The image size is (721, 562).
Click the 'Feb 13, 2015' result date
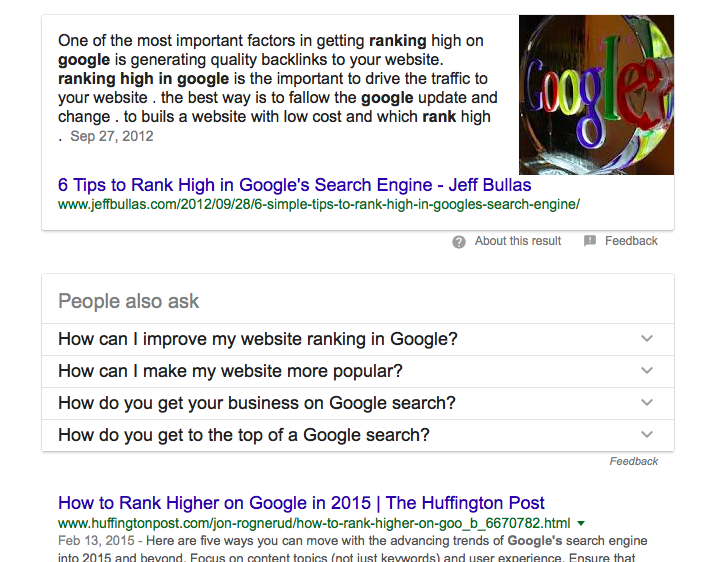(96, 541)
